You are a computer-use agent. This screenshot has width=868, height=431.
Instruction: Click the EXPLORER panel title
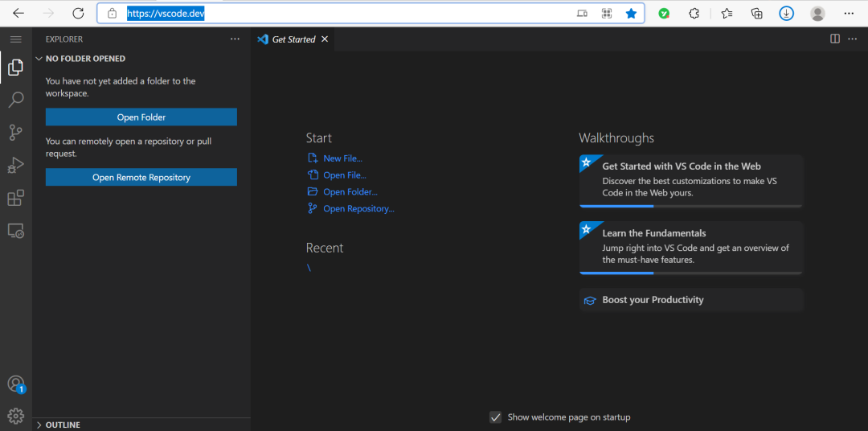[64, 39]
